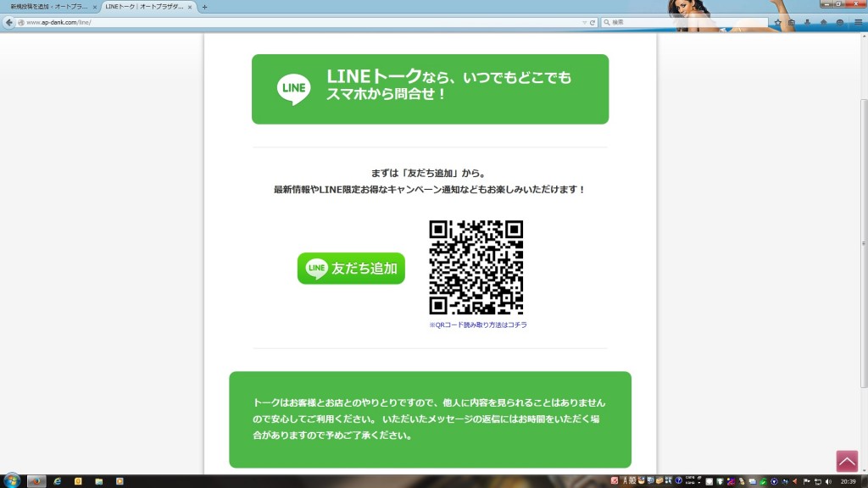Open the Windows Start orb
Image resolution: width=868 pixels, height=488 pixels.
12,481
